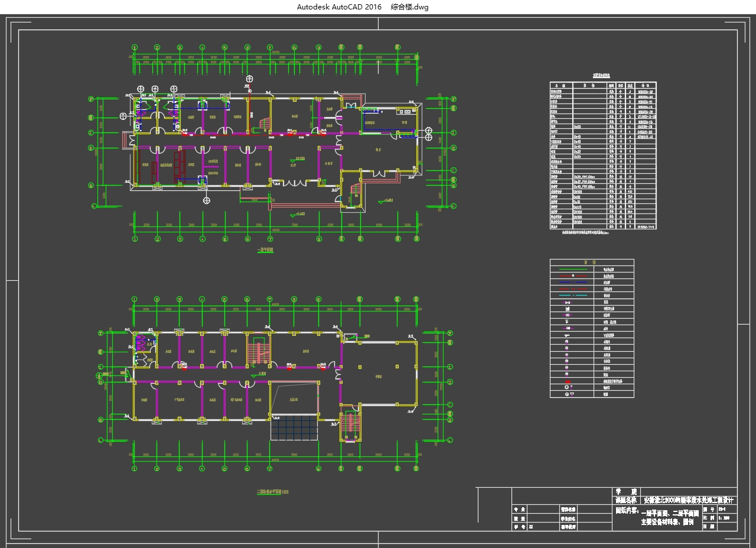Select the central staircase in second-floor plan

coord(258,349)
